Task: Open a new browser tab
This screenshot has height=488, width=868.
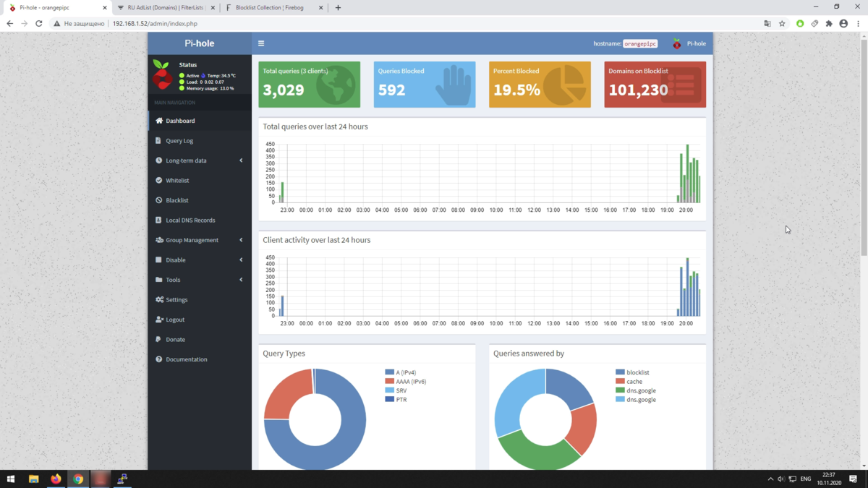Action: click(338, 8)
